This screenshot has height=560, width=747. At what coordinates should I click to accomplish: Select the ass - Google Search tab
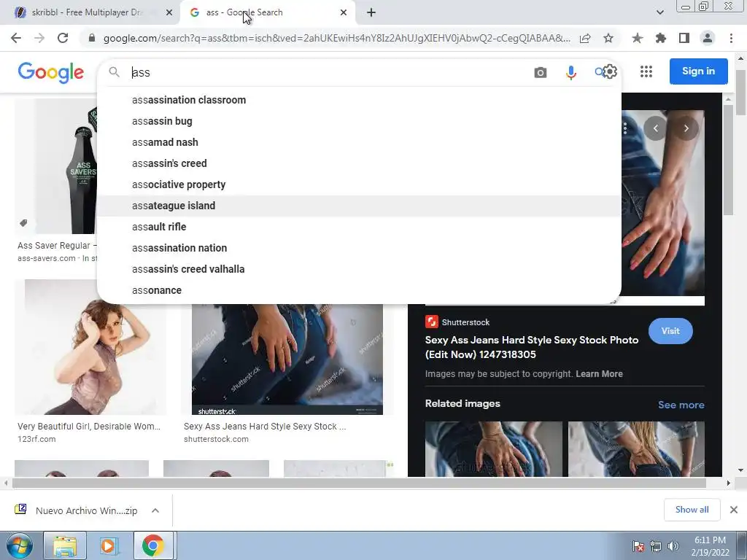(267, 12)
